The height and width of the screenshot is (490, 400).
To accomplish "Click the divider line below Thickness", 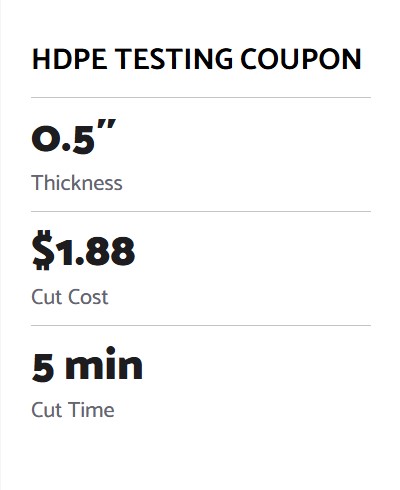I will click(x=201, y=211).
